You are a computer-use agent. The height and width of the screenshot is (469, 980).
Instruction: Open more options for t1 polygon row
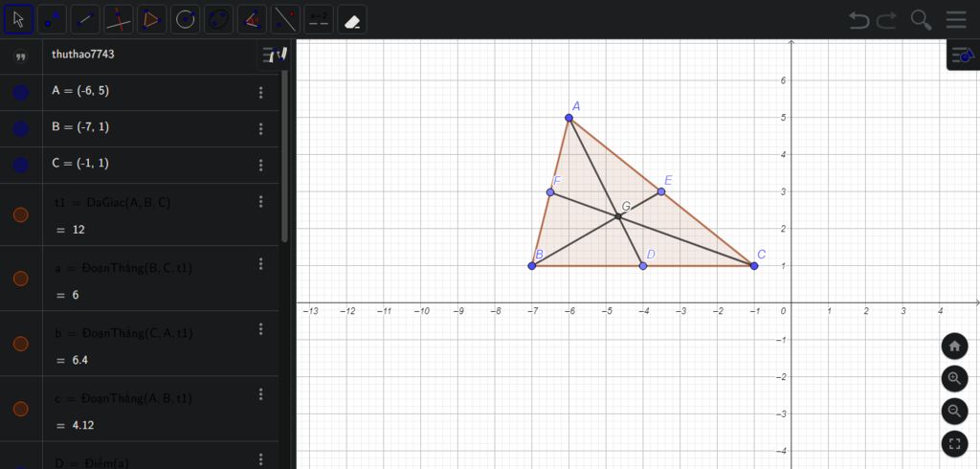[x=260, y=201]
